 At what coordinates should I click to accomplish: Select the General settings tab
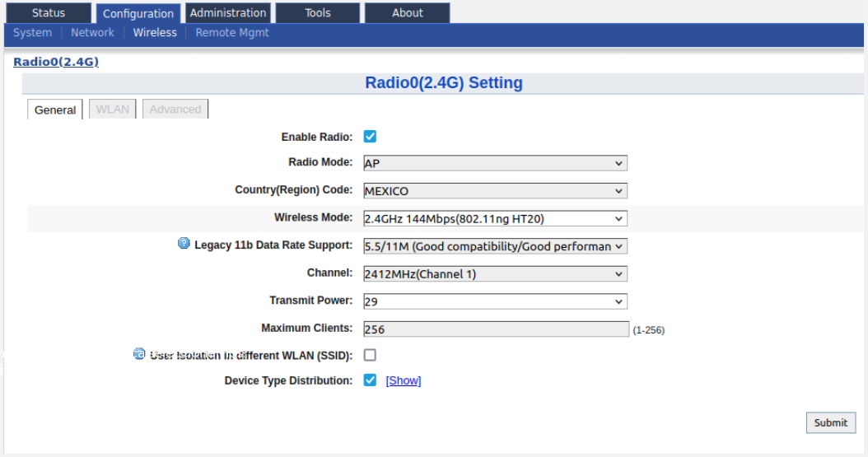[x=55, y=110]
